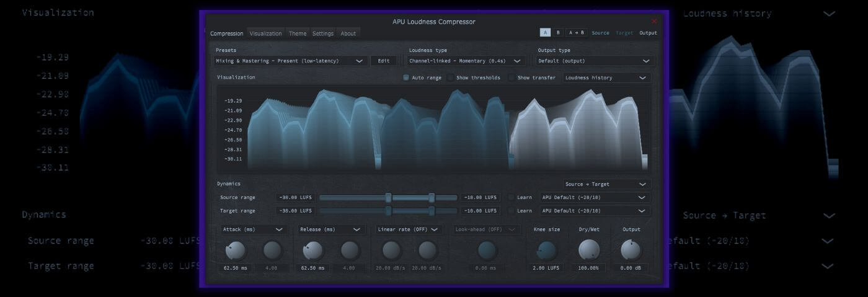Click the Release knob above 62.50 ms
The width and height of the screenshot is (868, 297).
pyautogui.click(x=312, y=250)
